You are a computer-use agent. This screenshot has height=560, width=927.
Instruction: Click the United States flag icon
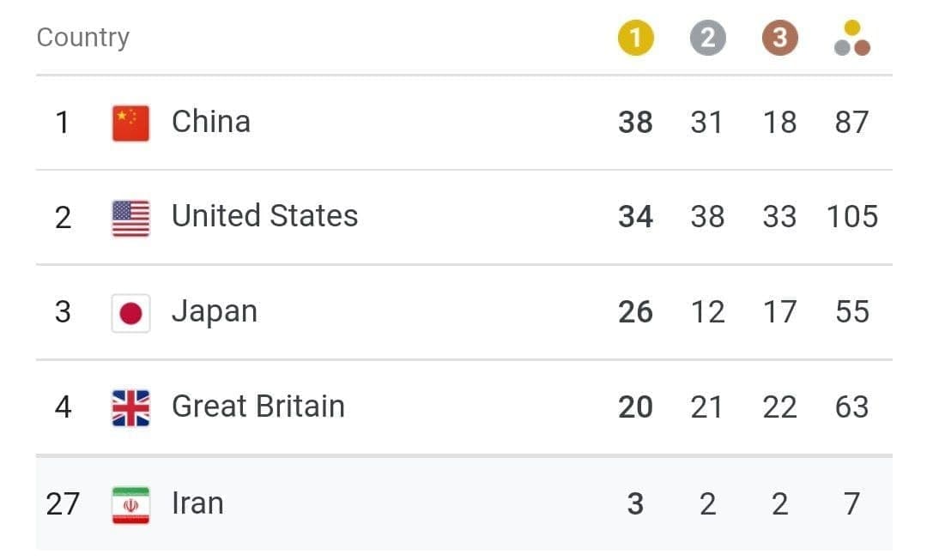click(130, 218)
